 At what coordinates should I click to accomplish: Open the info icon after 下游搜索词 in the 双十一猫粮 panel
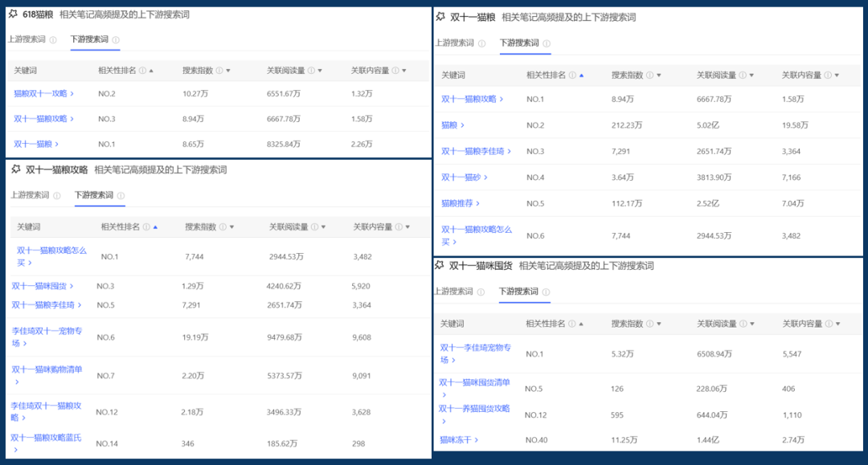click(x=547, y=43)
